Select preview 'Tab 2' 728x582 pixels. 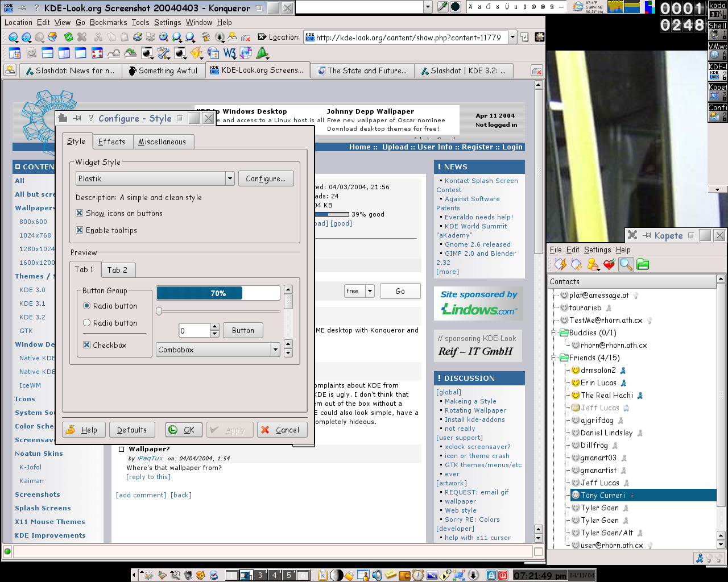[118, 270]
